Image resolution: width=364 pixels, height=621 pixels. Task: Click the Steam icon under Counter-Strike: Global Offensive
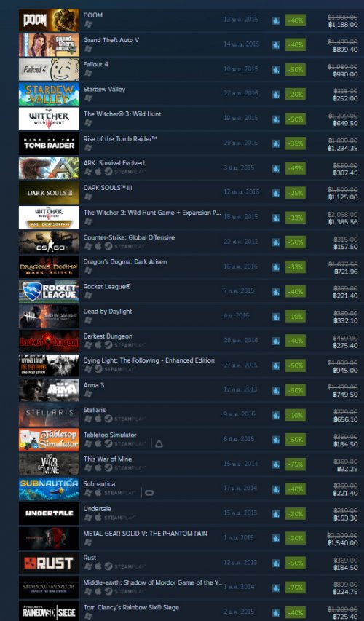pyautogui.click(x=108, y=246)
